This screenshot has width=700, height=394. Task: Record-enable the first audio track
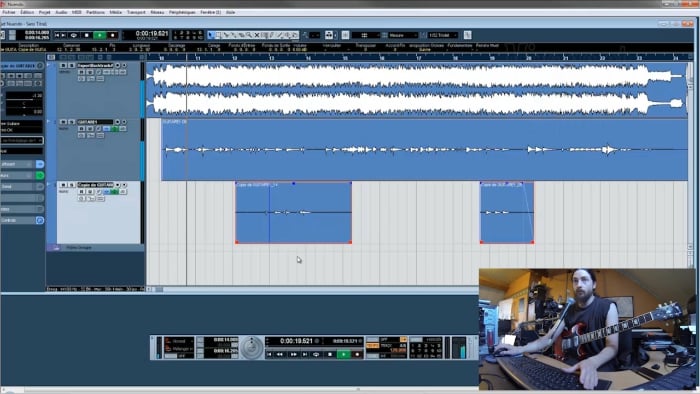point(118,66)
